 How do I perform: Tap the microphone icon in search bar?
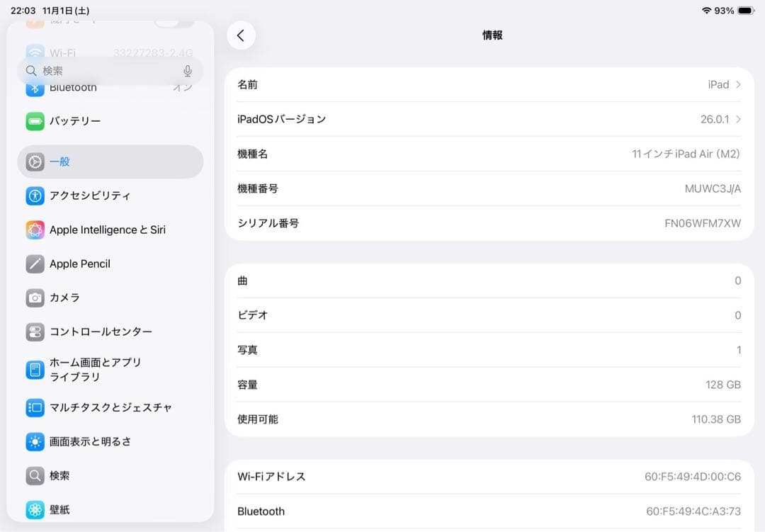click(x=187, y=70)
